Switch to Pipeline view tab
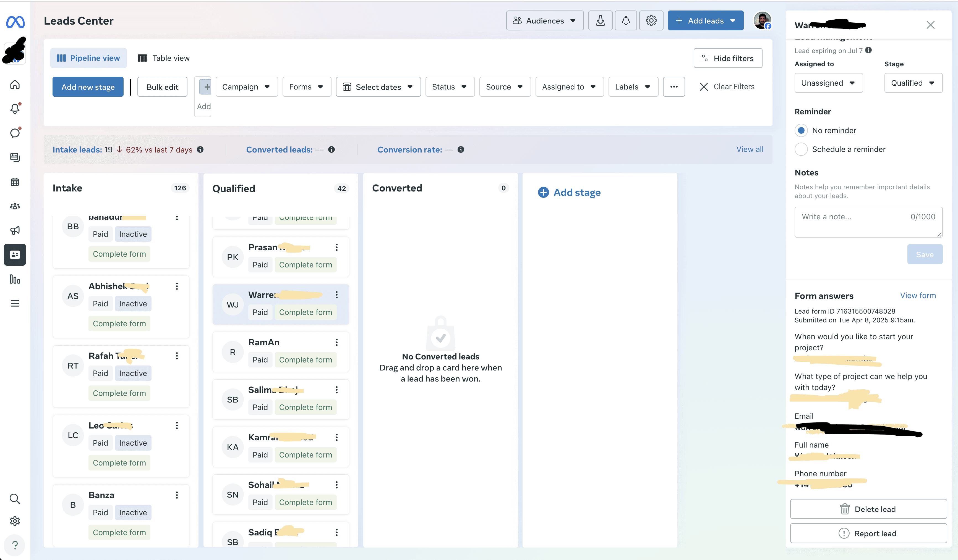Viewport: 958px width, 560px height. tap(88, 58)
